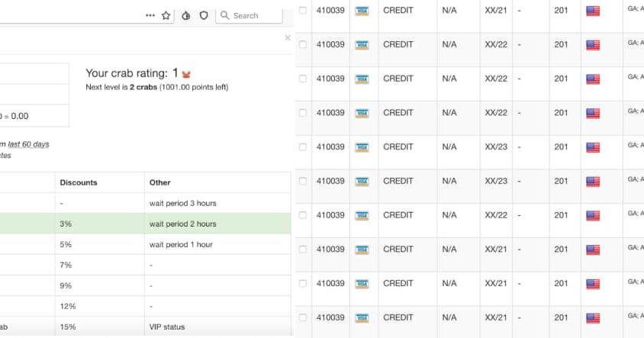The image size is (644, 338).
Task: Click 'CREDIT' in the first XX/23 row
Action: coord(398,146)
